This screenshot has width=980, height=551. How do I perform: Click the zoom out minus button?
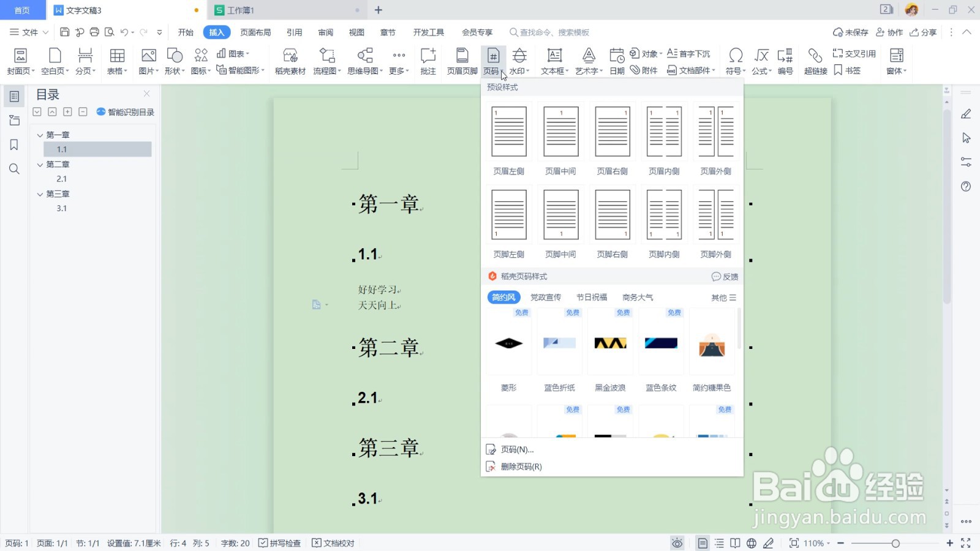841,543
